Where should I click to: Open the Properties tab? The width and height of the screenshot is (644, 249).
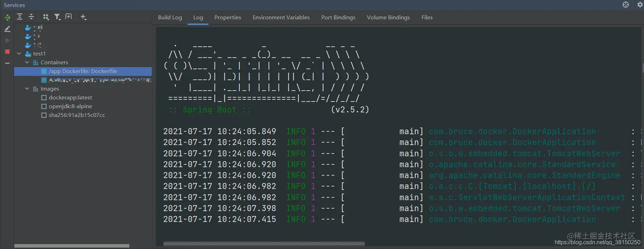click(x=227, y=17)
